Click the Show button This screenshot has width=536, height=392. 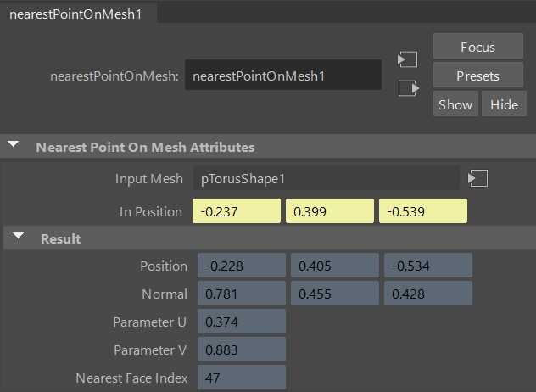tap(455, 104)
